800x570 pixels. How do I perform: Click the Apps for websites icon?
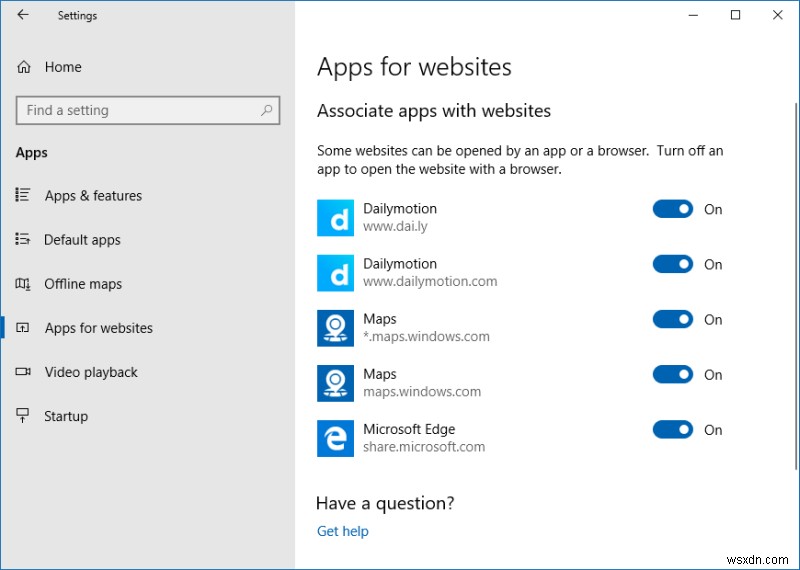(23, 328)
